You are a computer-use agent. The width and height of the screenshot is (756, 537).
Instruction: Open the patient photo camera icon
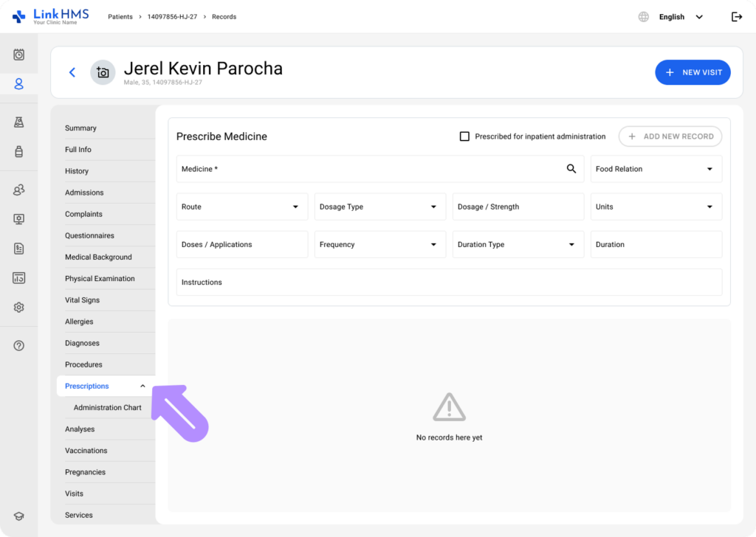[103, 72]
